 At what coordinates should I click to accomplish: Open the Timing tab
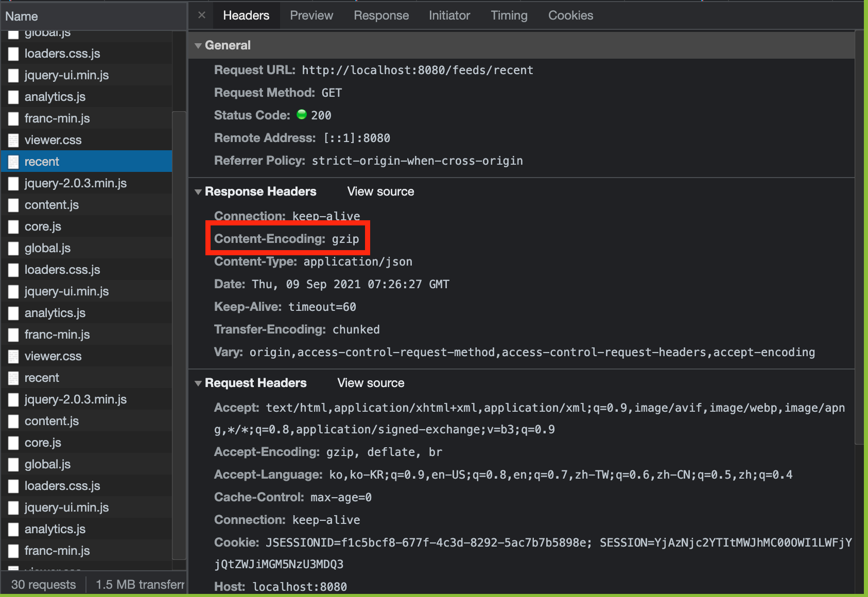(x=509, y=15)
